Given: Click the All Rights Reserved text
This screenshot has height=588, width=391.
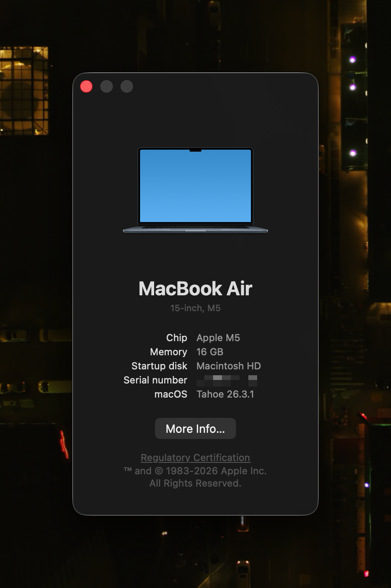Looking at the screenshot, I should pos(195,484).
